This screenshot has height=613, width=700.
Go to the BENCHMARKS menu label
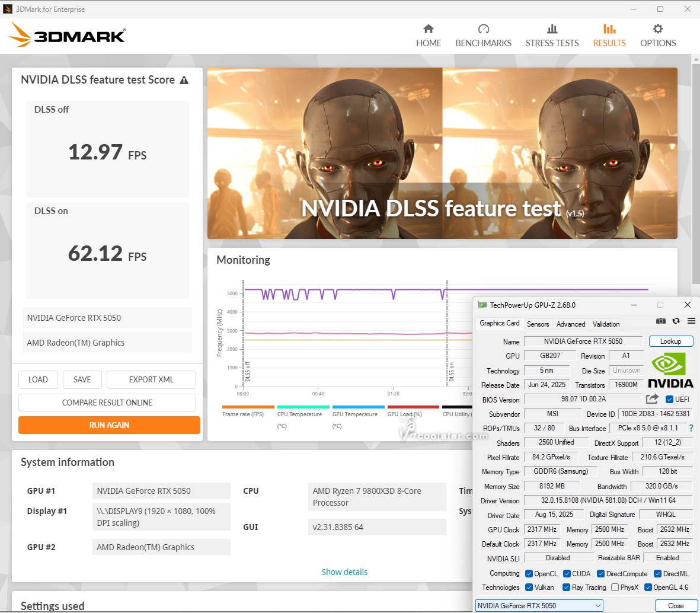point(484,43)
